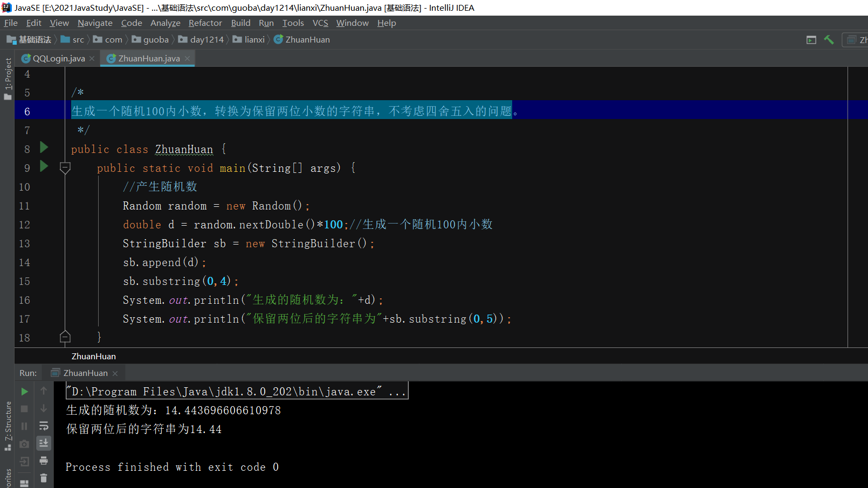Image resolution: width=868 pixels, height=488 pixels.
Task: Click the fold end marker on line 18
Action: [65, 337]
